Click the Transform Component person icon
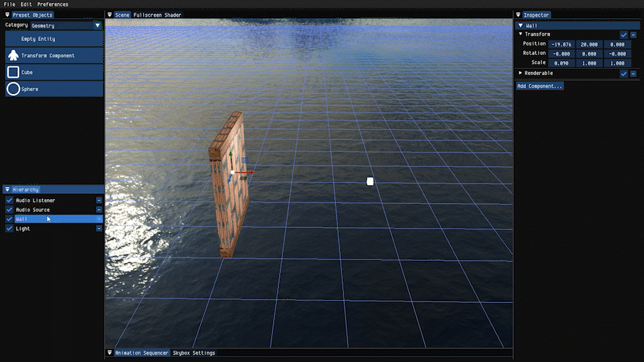This screenshot has width=644, height=362. tap(13, 56)
